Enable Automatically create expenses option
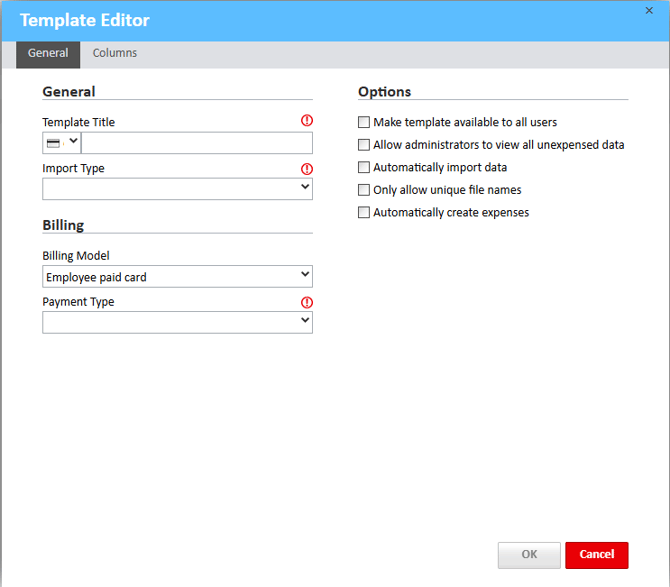Screen dimensions: 670x587 point(364,212)
